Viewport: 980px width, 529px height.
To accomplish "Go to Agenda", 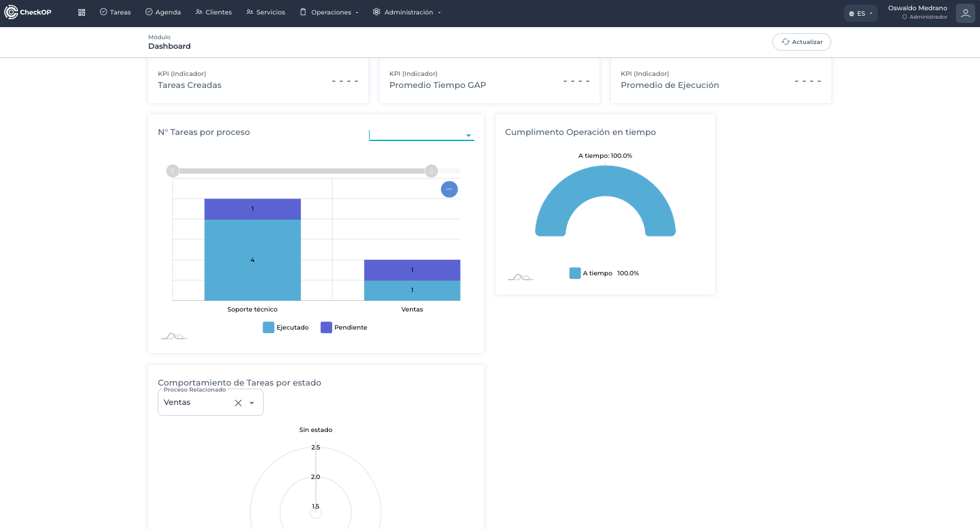I will point(163,12).
